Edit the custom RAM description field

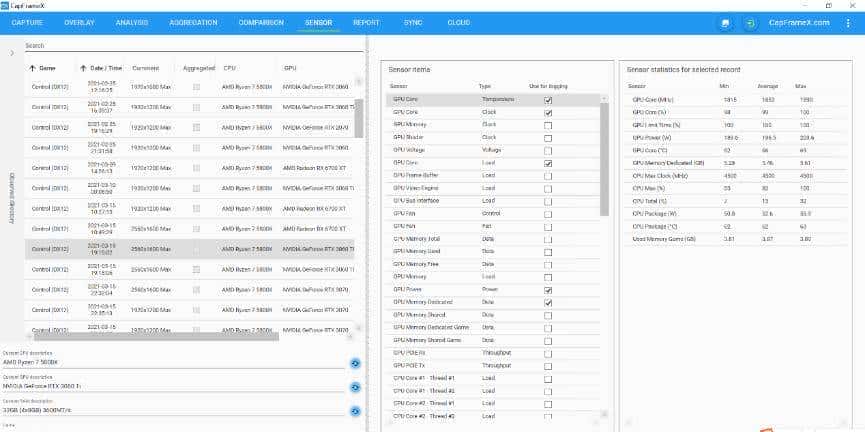click(174, 410)
